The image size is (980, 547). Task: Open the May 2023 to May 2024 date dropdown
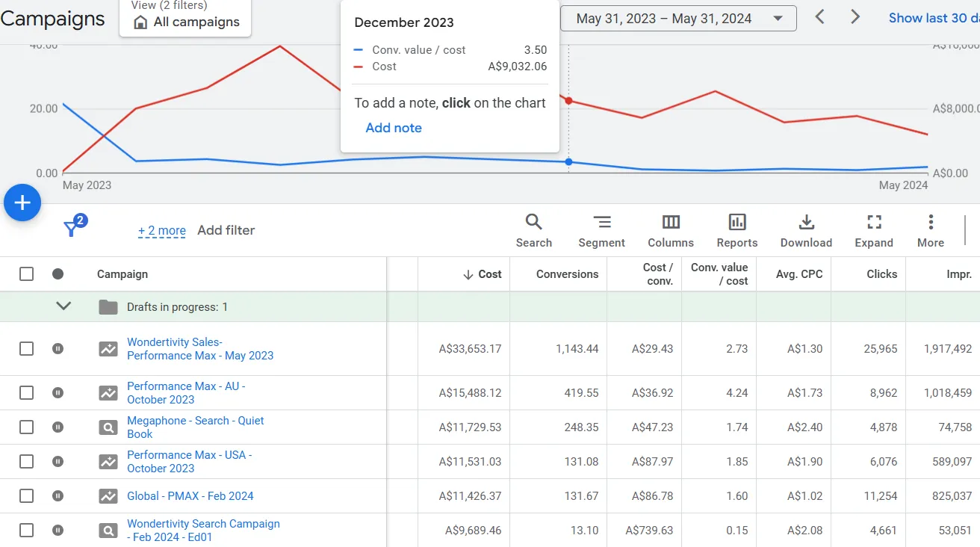click(x=677, y=18)
